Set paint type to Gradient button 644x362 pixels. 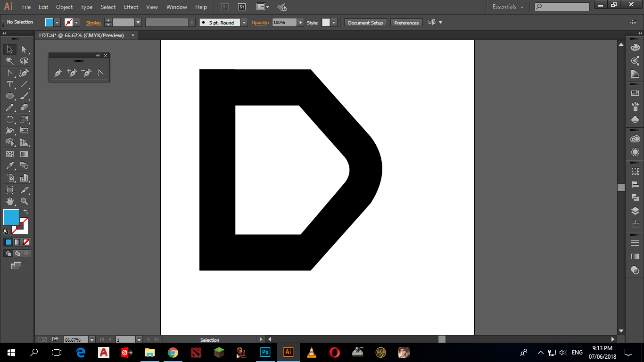(17, 242)
